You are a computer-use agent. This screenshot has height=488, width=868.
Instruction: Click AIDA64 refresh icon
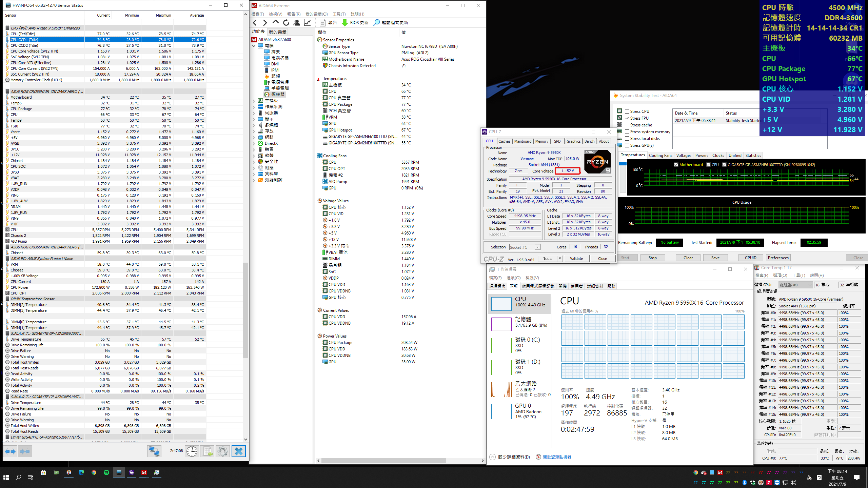click(286, 22)
